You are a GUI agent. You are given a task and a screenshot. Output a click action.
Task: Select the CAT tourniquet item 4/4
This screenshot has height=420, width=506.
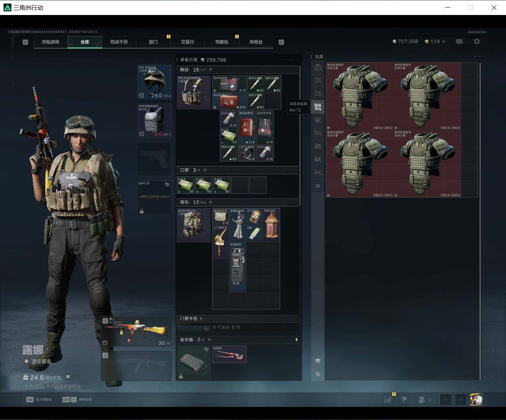point(247,153)
